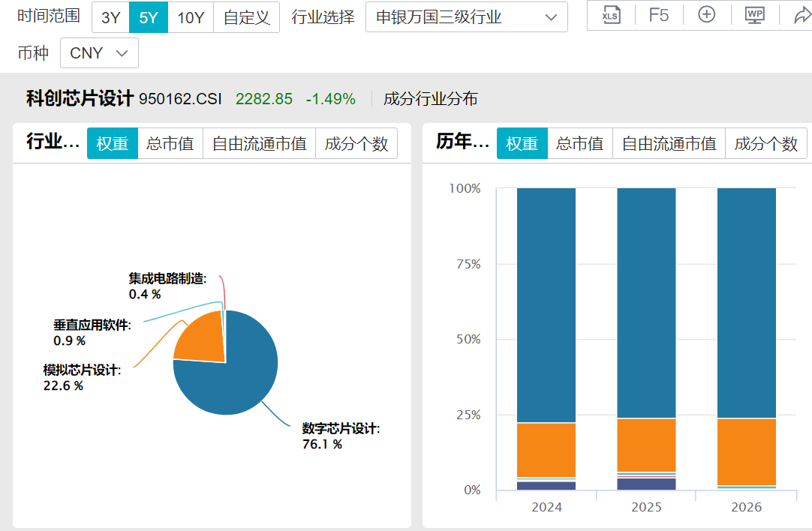Open the 申银万国三级行业 industry dropdown
Image resolution: width=812 pixels, height=531 pixels.
(x=467, y=17)
